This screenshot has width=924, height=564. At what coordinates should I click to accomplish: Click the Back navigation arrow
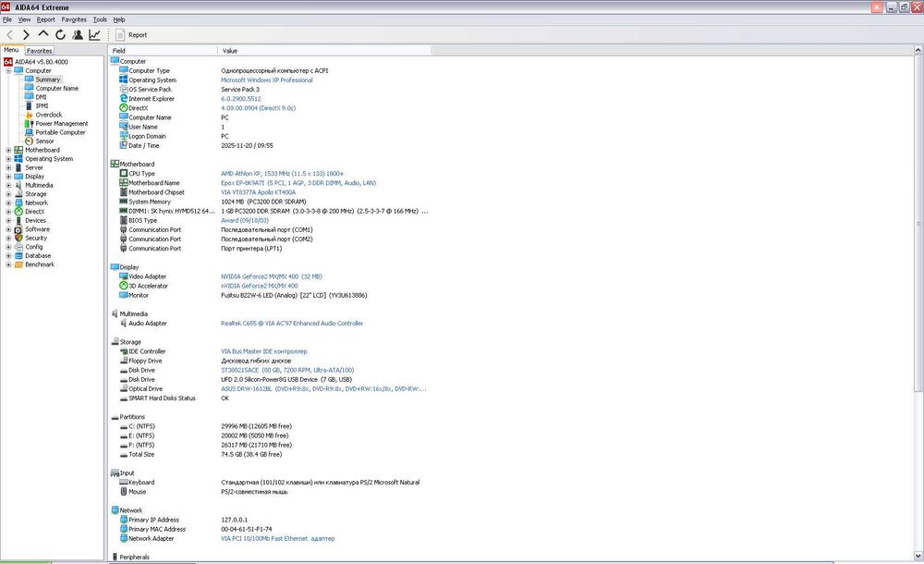pos(9,35)
